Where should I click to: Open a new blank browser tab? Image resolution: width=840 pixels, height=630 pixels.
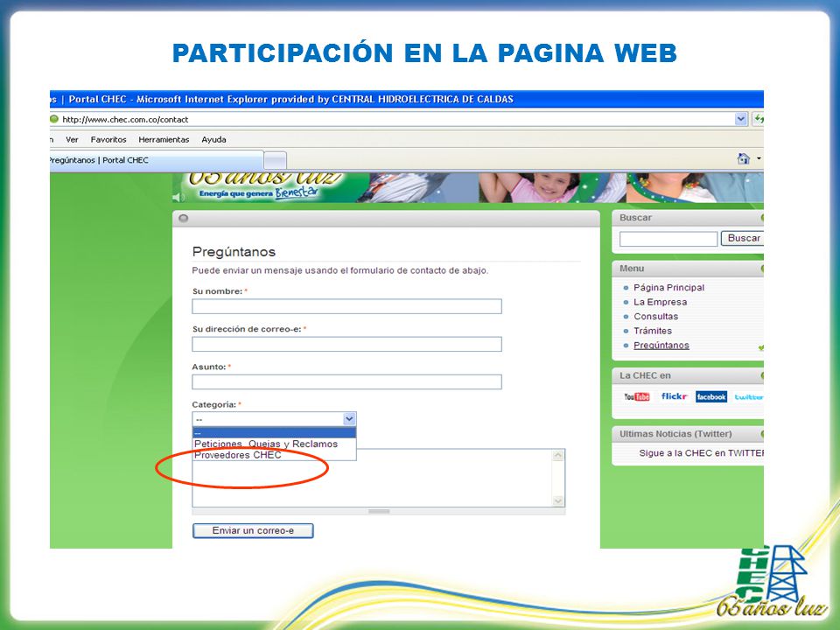[x=276, y=161]
